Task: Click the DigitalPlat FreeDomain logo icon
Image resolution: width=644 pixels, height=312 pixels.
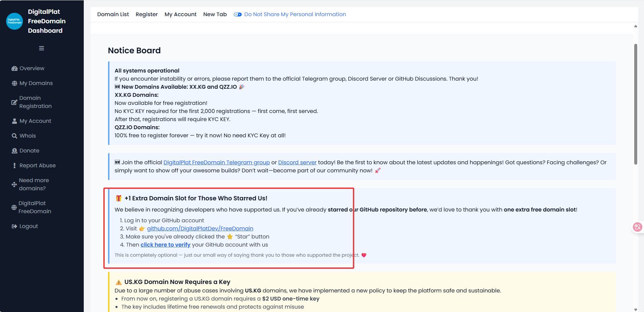Action: (15, 21)
